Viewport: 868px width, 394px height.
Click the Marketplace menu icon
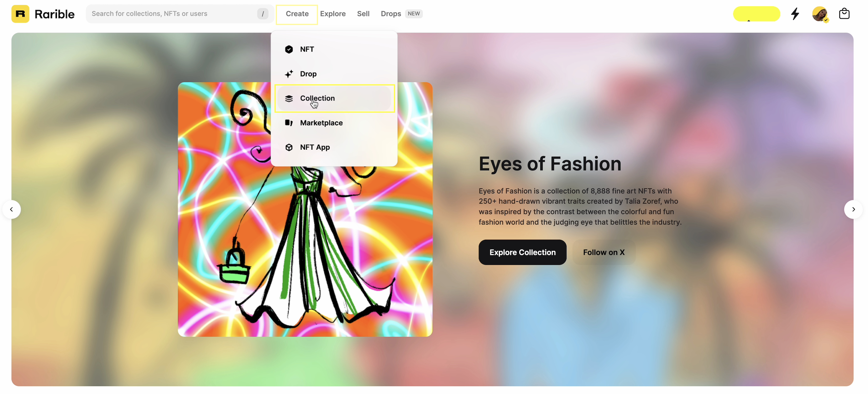pos(289,122)
